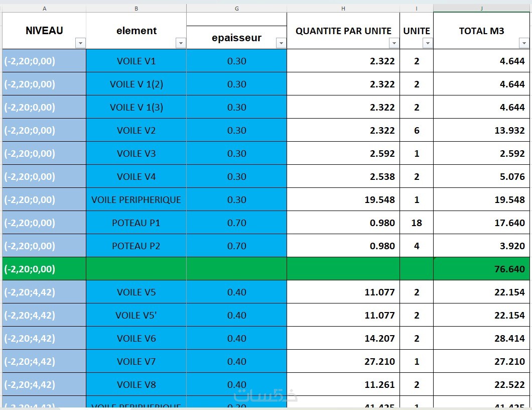Select the POTEAU P1 cell
This screenshot has height=410, width=532.
point(136,223)
